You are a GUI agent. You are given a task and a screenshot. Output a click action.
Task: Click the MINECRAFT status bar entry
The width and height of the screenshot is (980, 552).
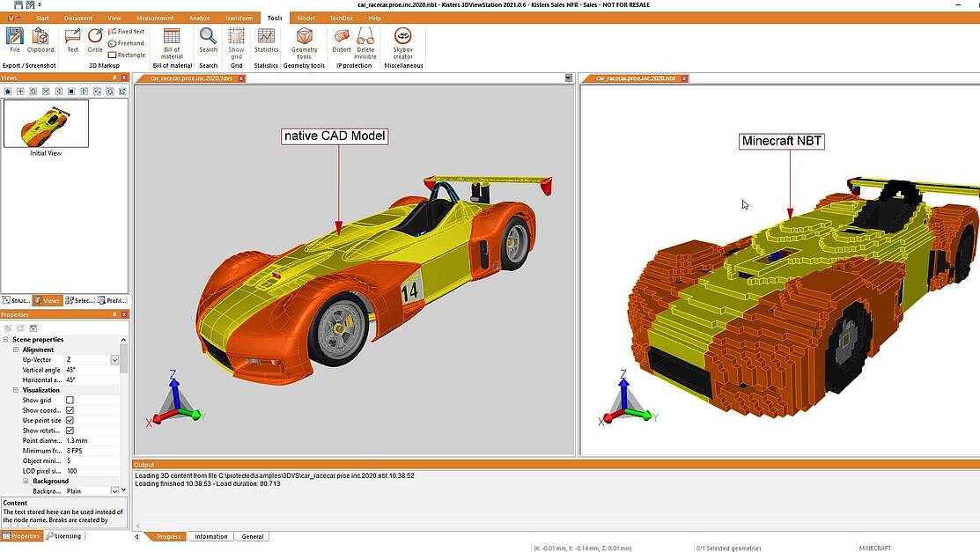coord(875,548)
